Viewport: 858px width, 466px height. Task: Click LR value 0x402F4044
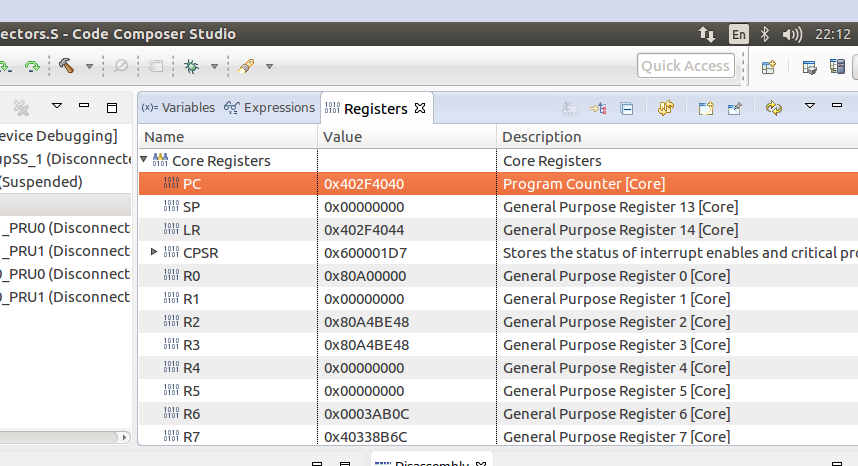pyautogui.click(x=364, y=230)
